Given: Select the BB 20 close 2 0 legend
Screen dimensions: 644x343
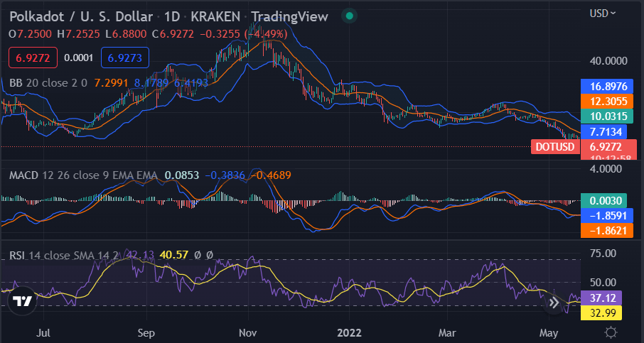Looking at the screenshot, I should tap(48, 83).
